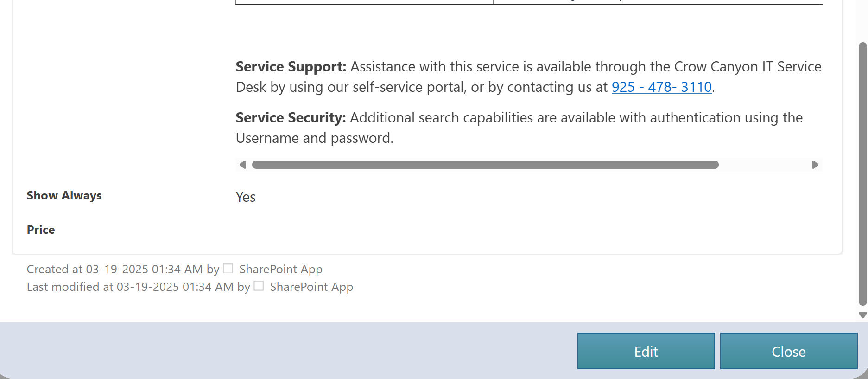
Task: Click presence box beside the creator's SharePoint App
Action: (228, 269)
